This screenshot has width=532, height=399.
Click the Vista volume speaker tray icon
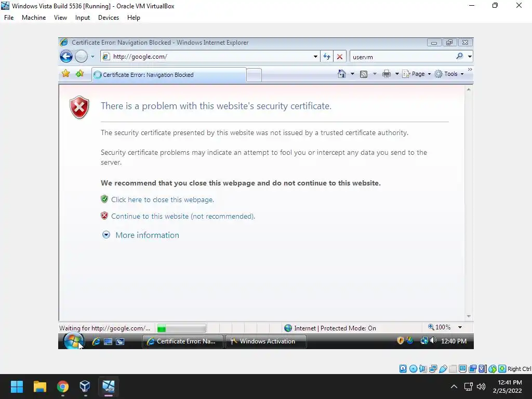click(433, 340)
